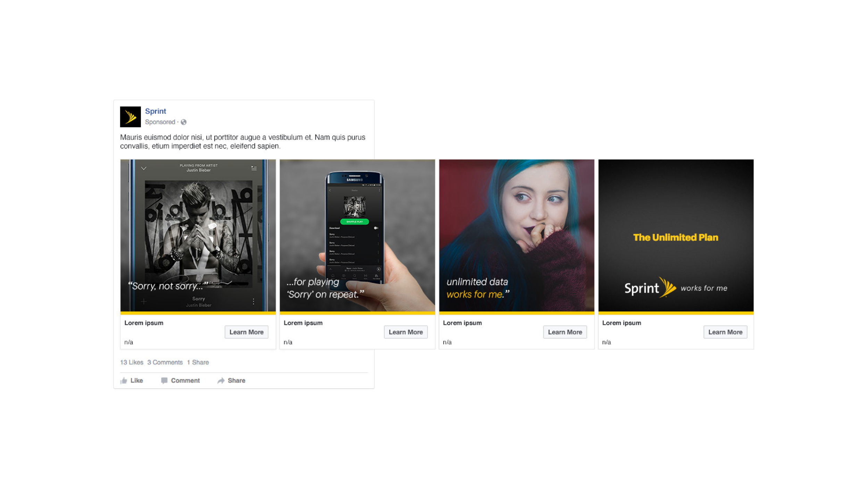Click the 'n/a' text under The Unlimited Plan card
The height and width of the screenshot is (488, 868).
tap(607, 342)
